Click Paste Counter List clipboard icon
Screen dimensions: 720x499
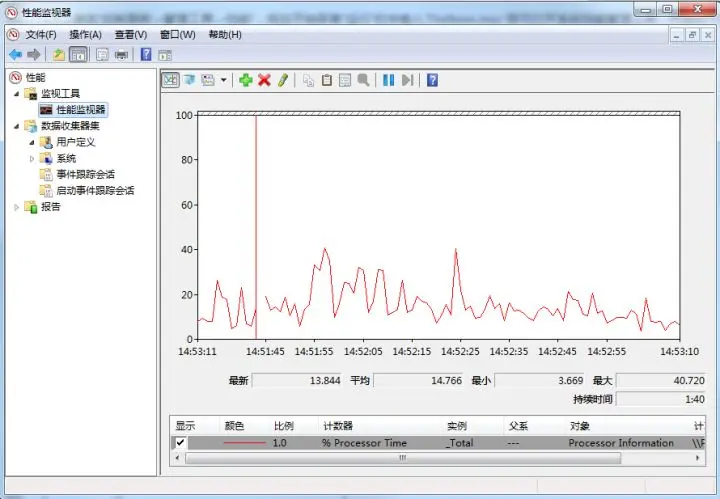point(326,80)
